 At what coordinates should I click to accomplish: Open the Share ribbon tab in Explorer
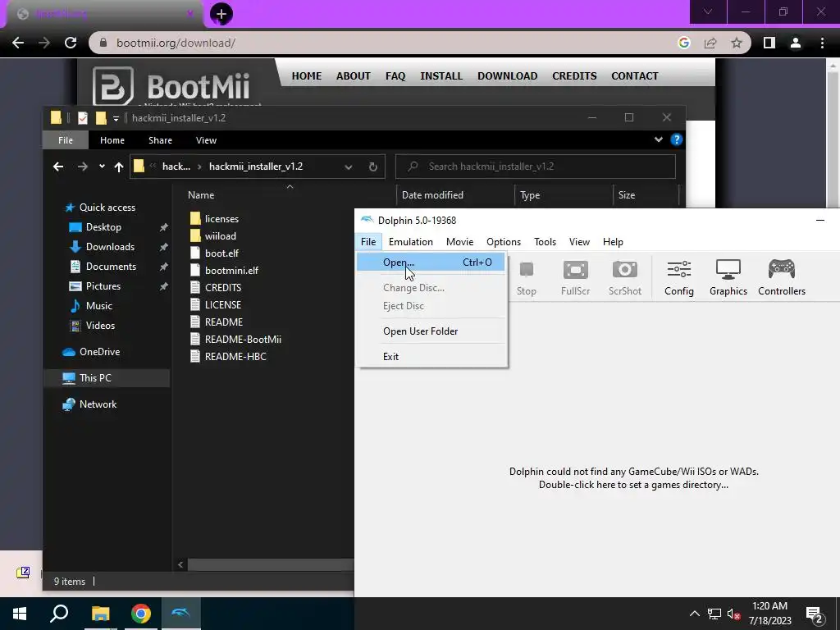[160, 139]
